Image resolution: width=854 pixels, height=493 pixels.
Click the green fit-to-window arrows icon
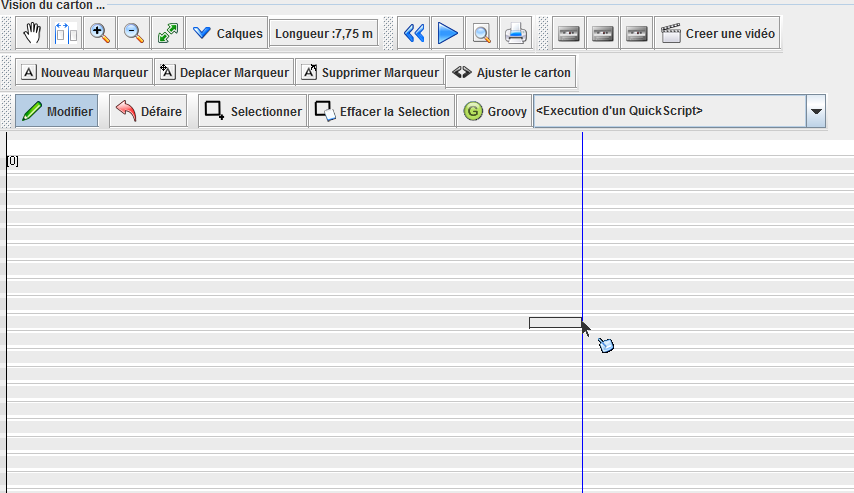(168, 33)
